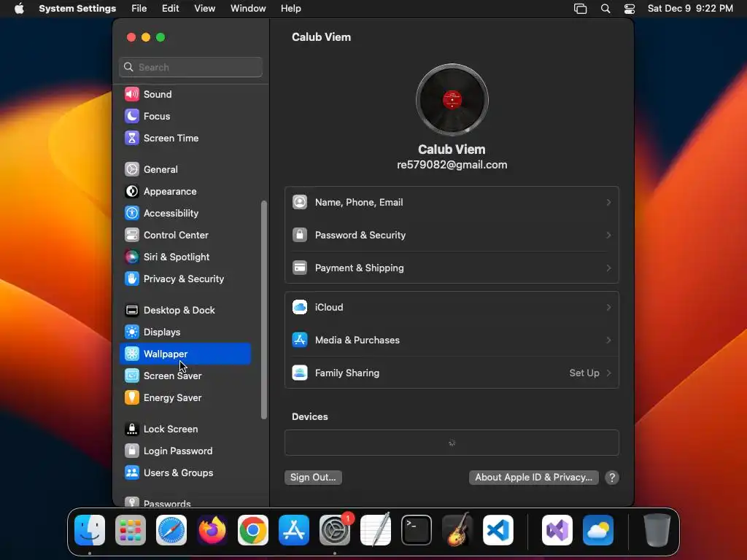Open the System Settings menu
The width and height of the screenshot is (747, 560).
tap(77, 9)
